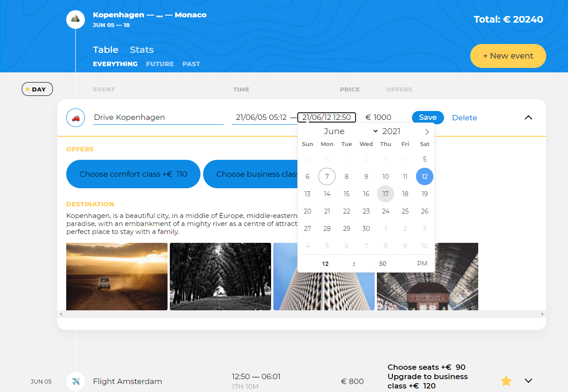Click the mountain trip logo icon
The height and width of the screenshot is (392, 568).
[76, 19]
